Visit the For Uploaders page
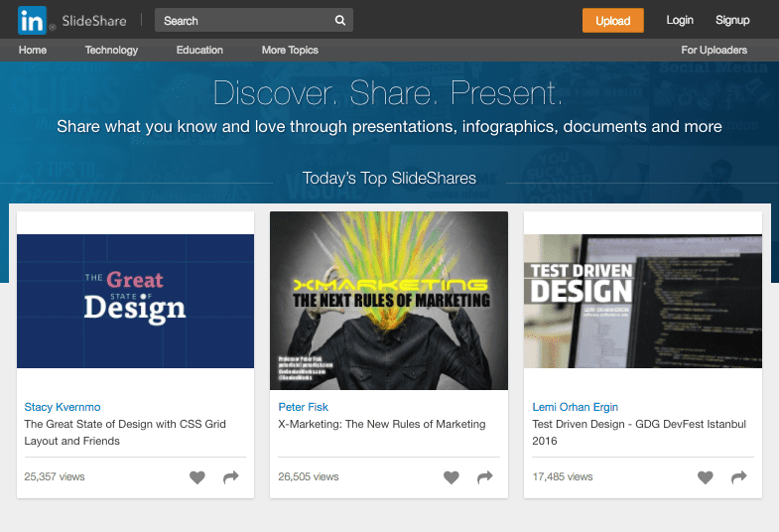 pos(714,51)
